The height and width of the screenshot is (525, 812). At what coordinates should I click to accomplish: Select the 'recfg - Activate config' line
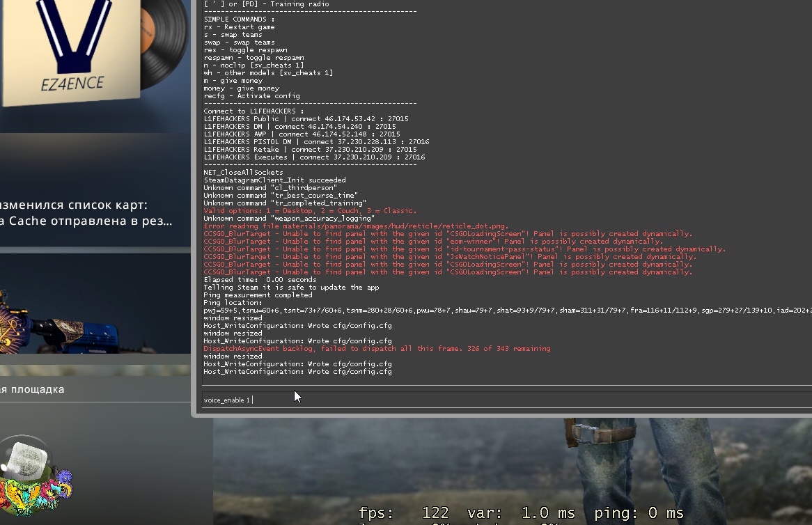pos(251,96)
